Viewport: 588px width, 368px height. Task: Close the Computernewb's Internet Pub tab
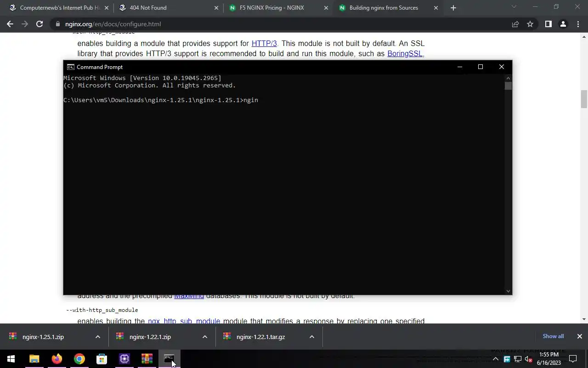(107, 8)
